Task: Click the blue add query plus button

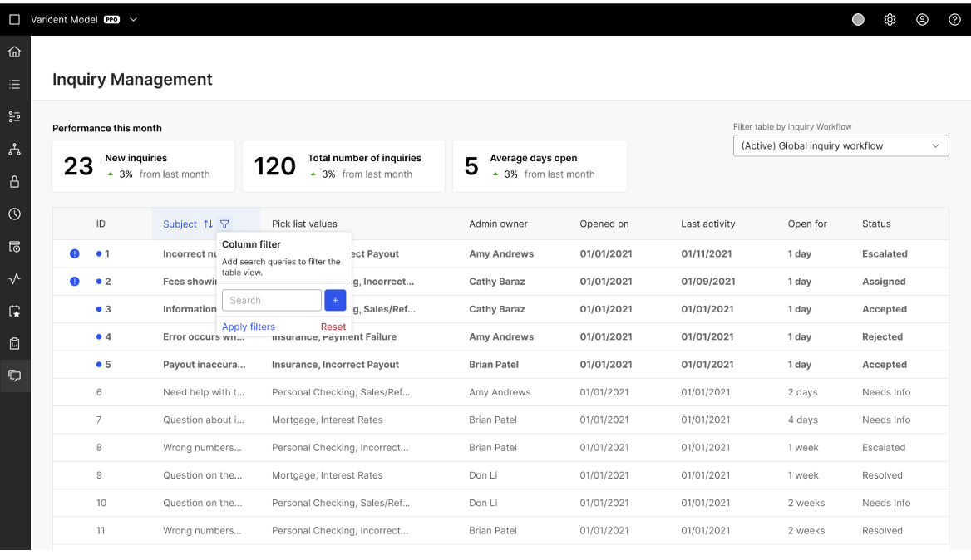Action: tap(335, 300)
